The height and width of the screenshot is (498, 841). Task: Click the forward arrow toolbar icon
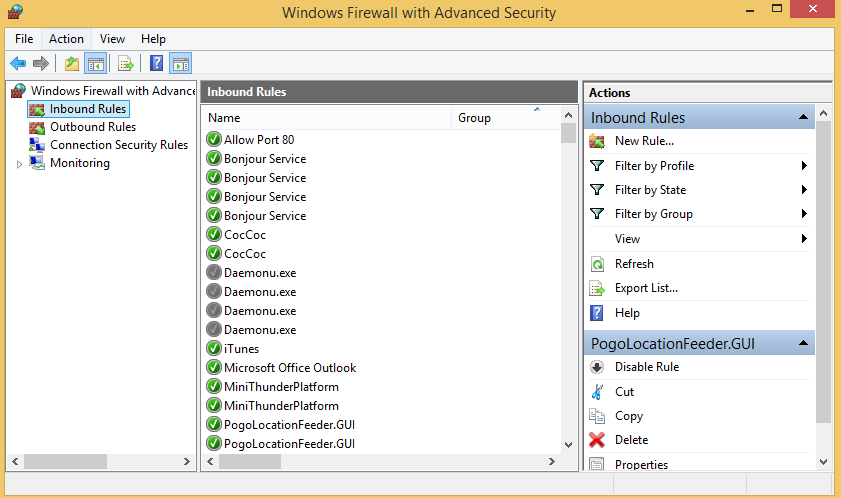[41, 64]
